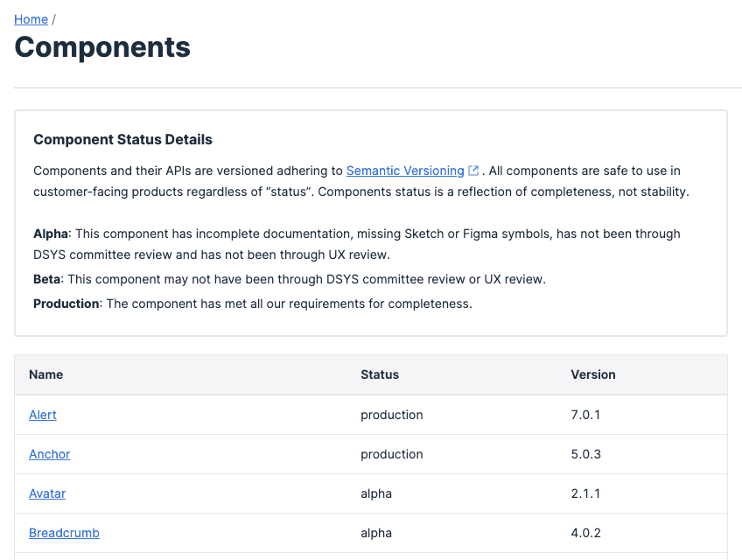Viewport: 742px width, 560px height.
Task: Select the Alert table row
Action: 262,415
